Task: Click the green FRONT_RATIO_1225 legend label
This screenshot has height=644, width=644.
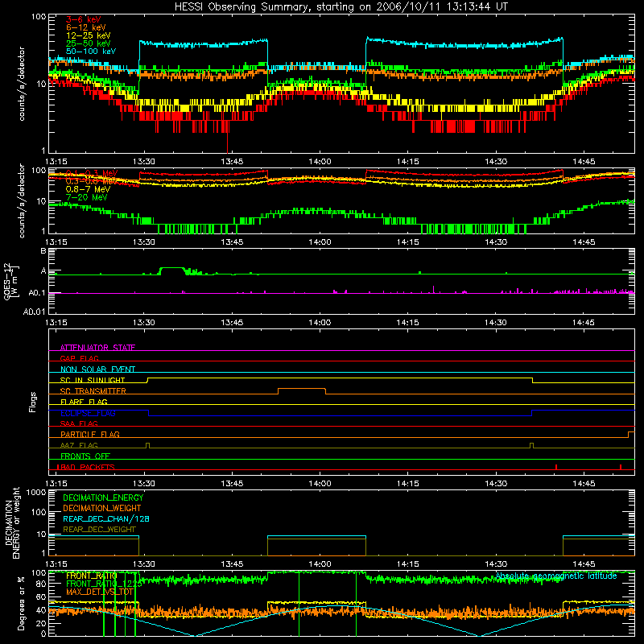Action: (x=104, y=584)
